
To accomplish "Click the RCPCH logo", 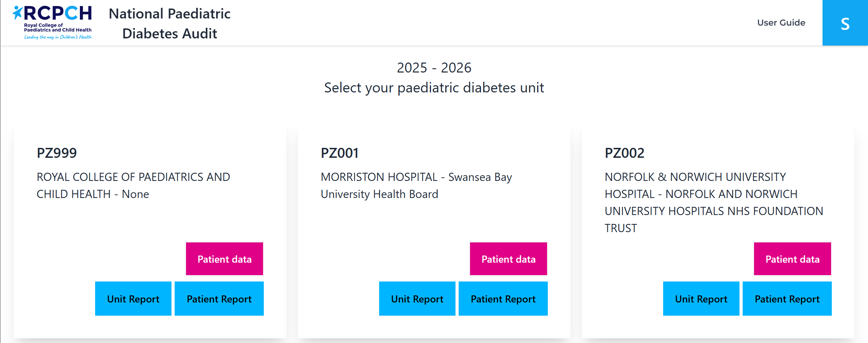I will coord(53,22).
